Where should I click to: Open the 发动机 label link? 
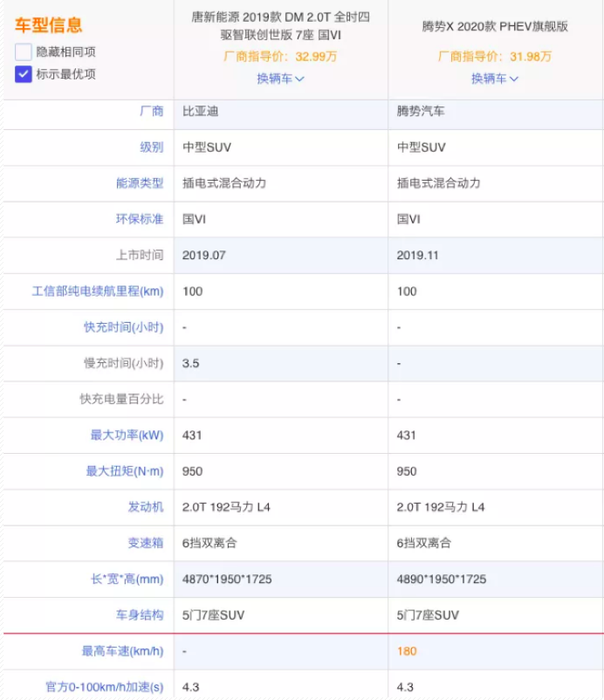tap(146, 507)
